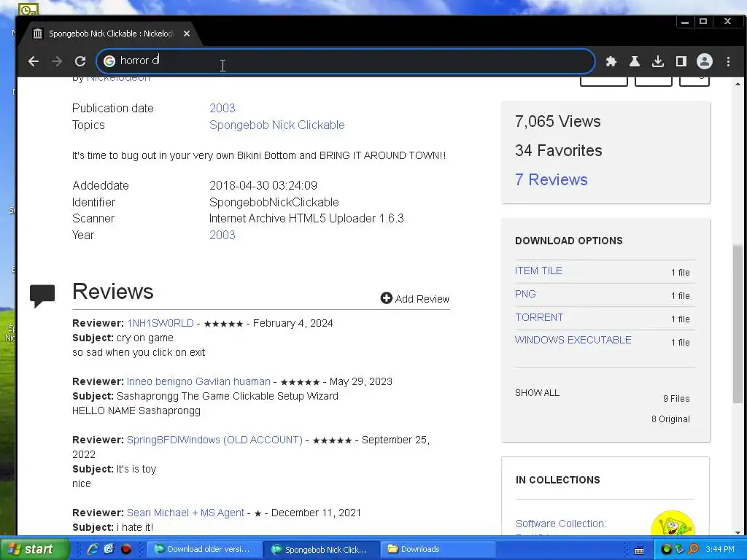Screen dimensions: 747x560
Task: Click the '9 Files' count text
Action: tap(676, 399)
